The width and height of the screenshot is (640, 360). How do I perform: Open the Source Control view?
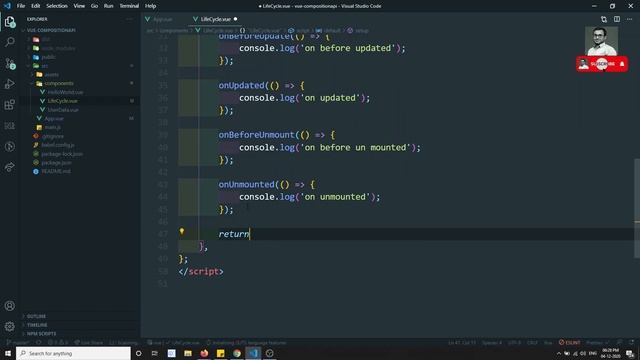tap(10, 63)
